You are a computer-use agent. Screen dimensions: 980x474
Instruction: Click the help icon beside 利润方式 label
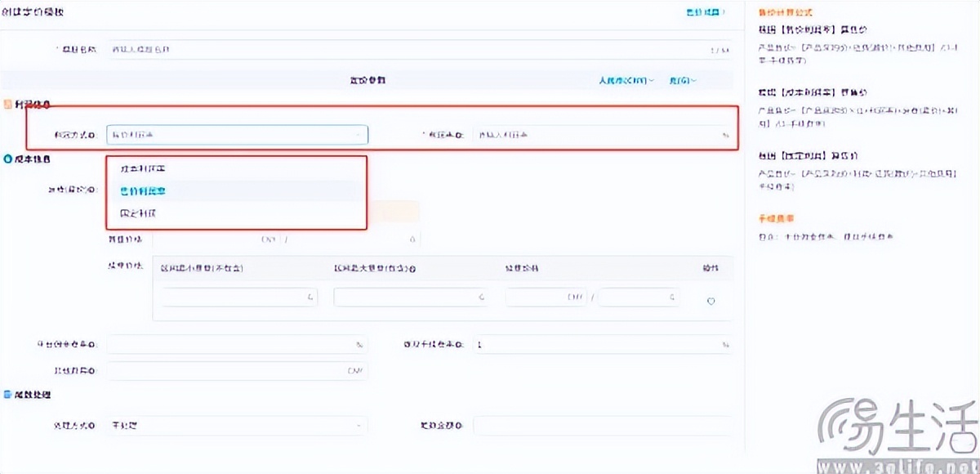[x=91, y=135]
